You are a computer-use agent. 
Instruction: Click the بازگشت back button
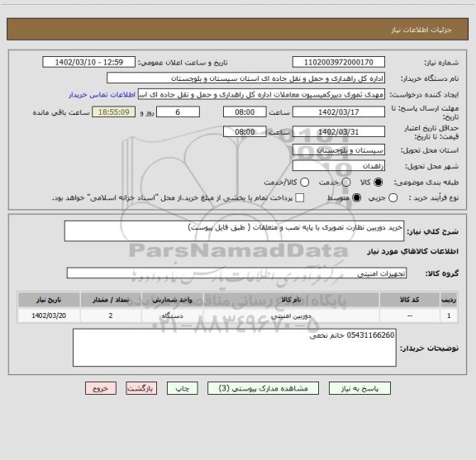pyautogui.click(x=141, y=388)
